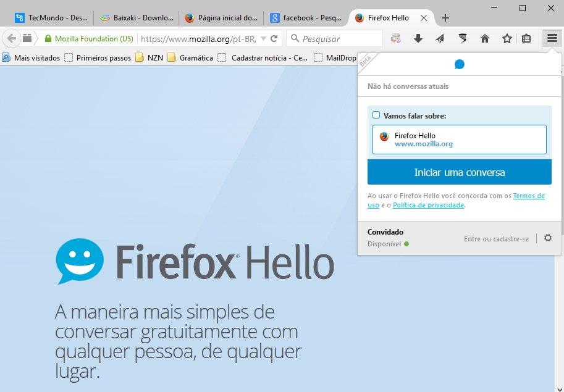Click the paper plane send icon
This screenshot has width=564, height=392.
pyautogui.click(x=440, y=38)
